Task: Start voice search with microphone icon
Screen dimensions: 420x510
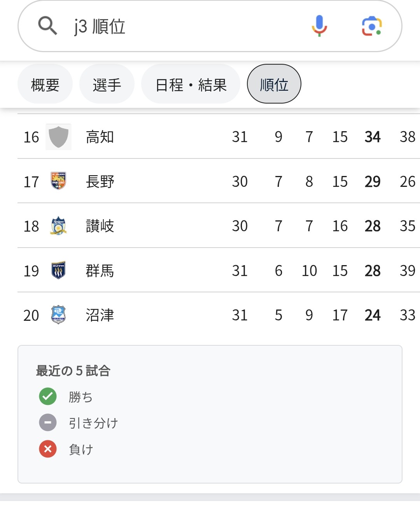Action: pyautogui.click(x=319, y=26)
